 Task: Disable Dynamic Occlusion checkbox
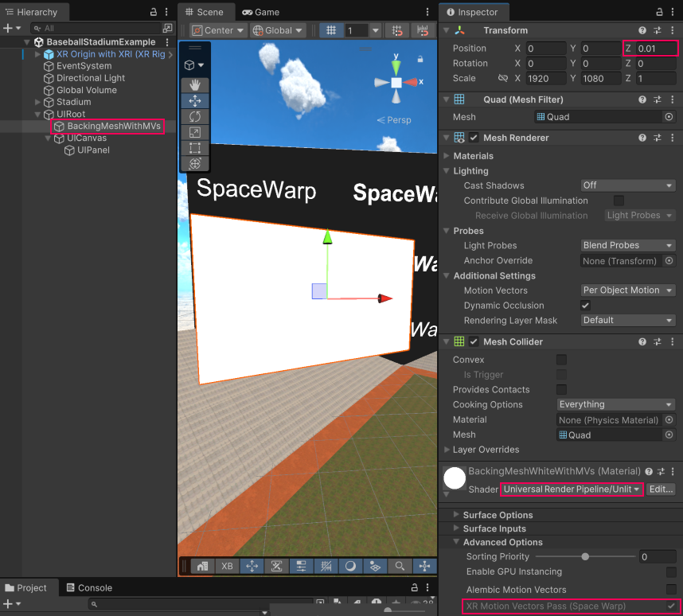585,305
